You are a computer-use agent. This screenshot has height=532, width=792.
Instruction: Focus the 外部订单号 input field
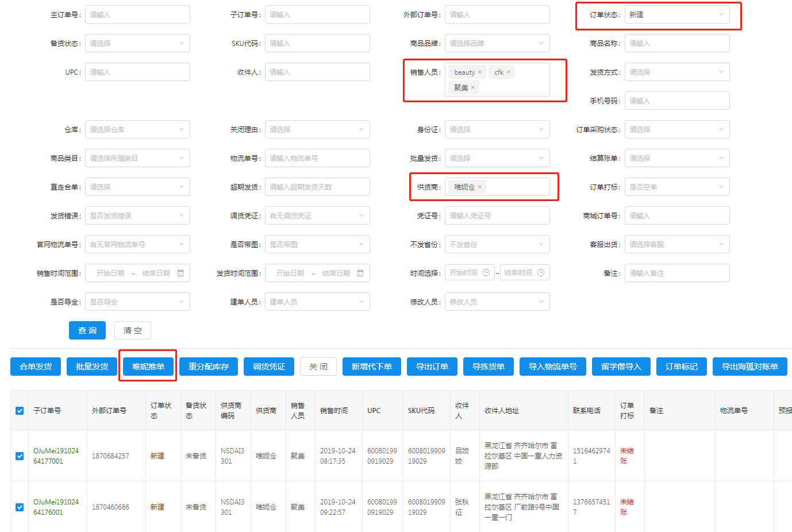[x=497, y=14]
